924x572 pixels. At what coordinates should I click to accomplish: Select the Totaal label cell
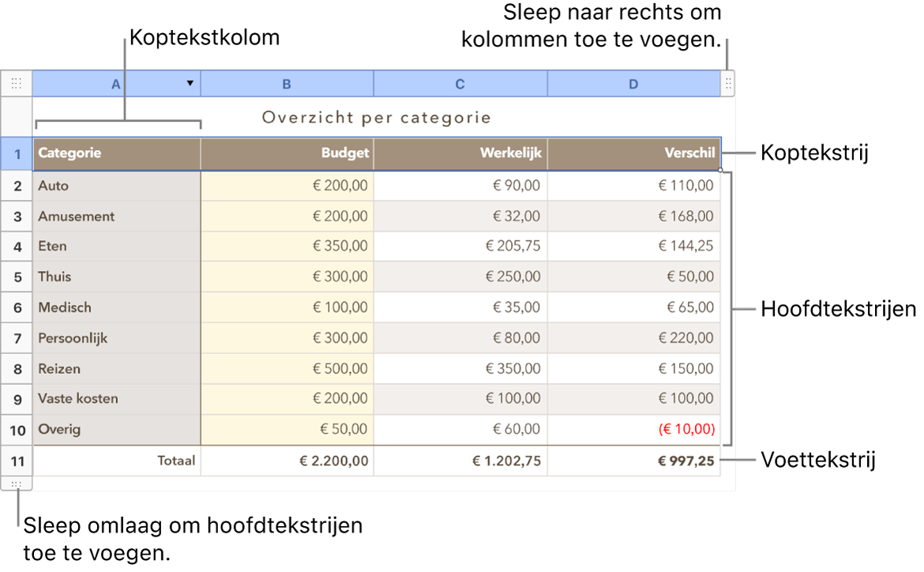[177, 461]
